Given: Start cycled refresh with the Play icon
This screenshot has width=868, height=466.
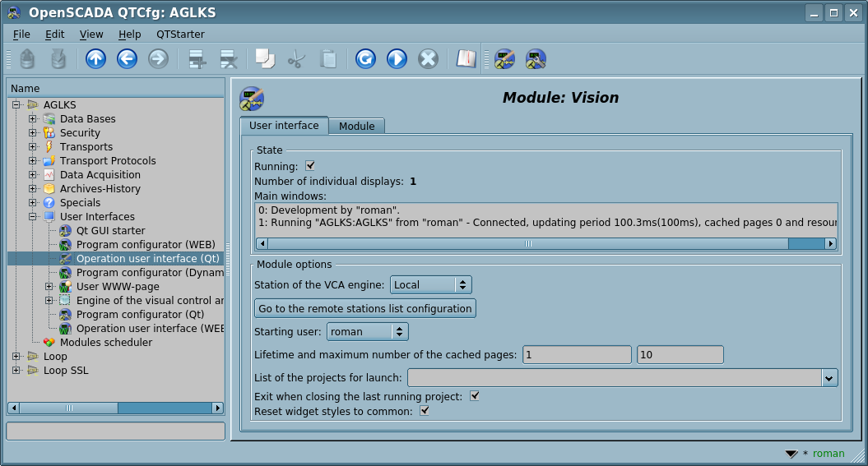Looking at the screenshot, I should click(x=397, y=58).
